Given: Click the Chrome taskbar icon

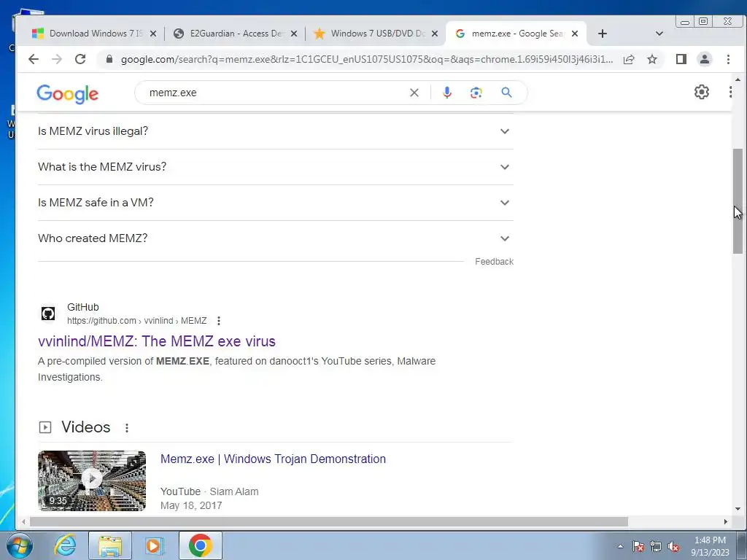Looking at the screenshot, I should (x=200, y=545).
